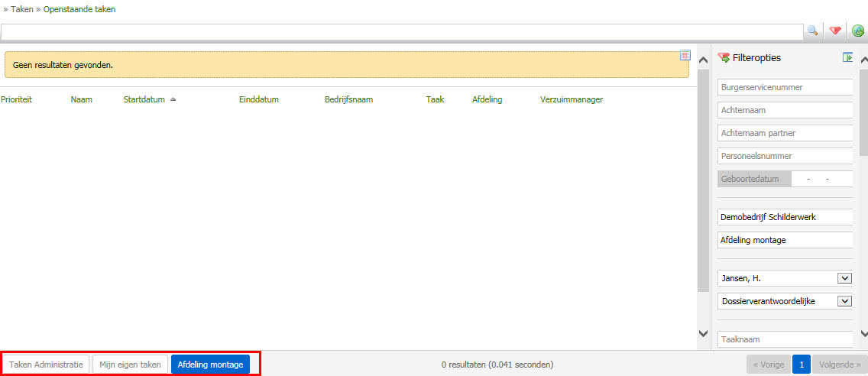
Task: Switch to Taken Administratie tab
Action: 46,365
